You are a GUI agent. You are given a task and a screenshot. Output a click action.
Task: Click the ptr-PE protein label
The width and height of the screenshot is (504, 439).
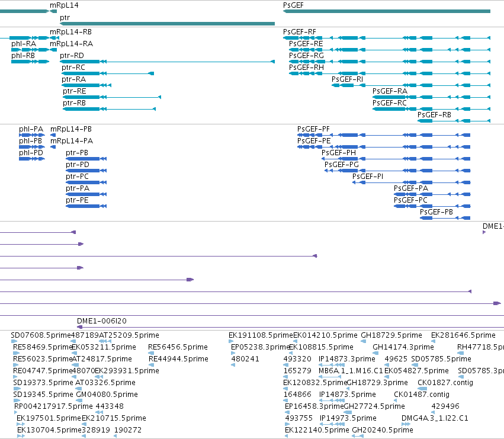tap(77, 201)
